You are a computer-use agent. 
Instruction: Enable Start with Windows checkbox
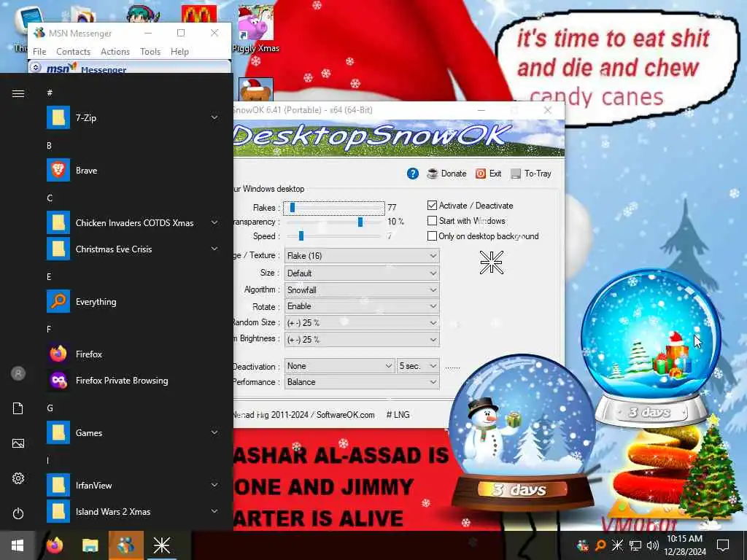click(x=432, y=220)
